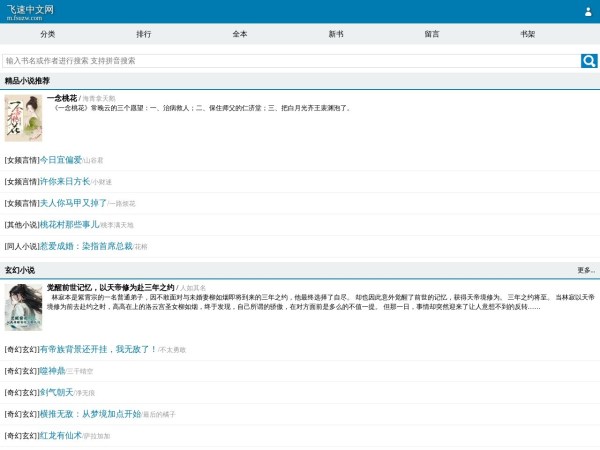Open the novel 剑气朝天
This screenshot has height=450, width=600.
(x=57, y=392)
